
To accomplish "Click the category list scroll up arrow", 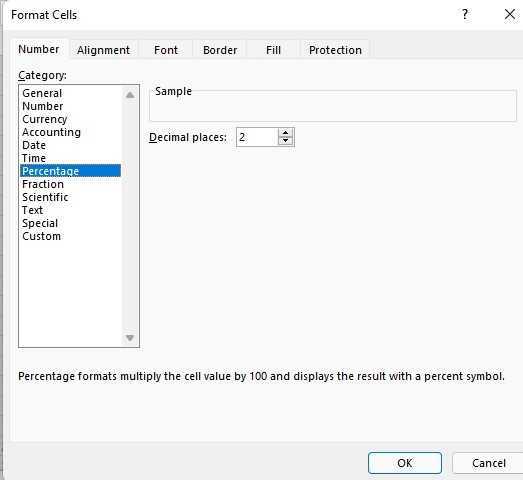I will point(130,95).
